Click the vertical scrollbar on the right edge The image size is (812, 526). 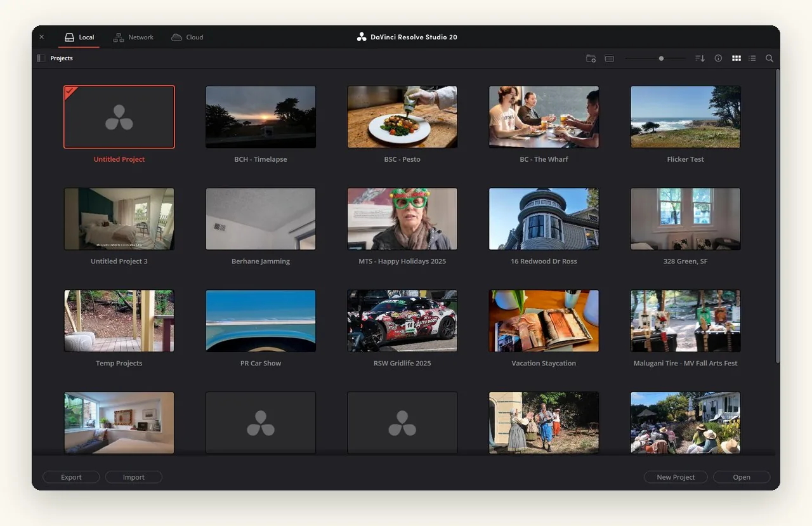(777, 216)
